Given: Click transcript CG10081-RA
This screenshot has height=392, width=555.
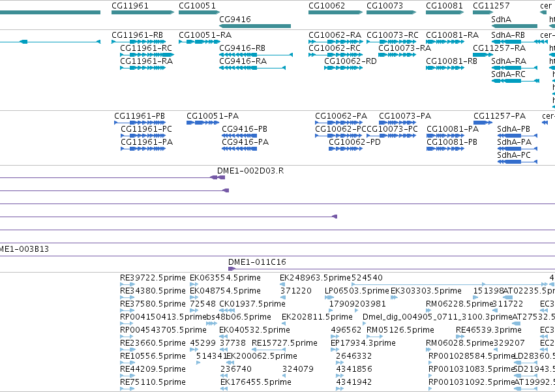Looking at the screenshot, I should [x=453, y=35].
